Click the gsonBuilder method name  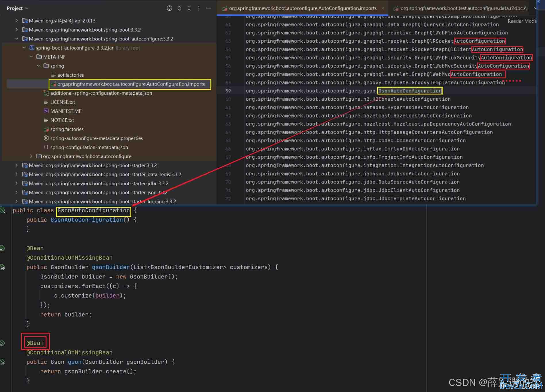(111, 267)
